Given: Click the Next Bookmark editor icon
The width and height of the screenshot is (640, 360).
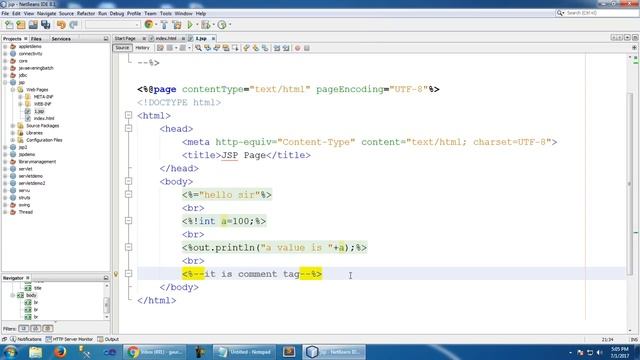Looking at the screenshot, I should (x=256, y=48).
